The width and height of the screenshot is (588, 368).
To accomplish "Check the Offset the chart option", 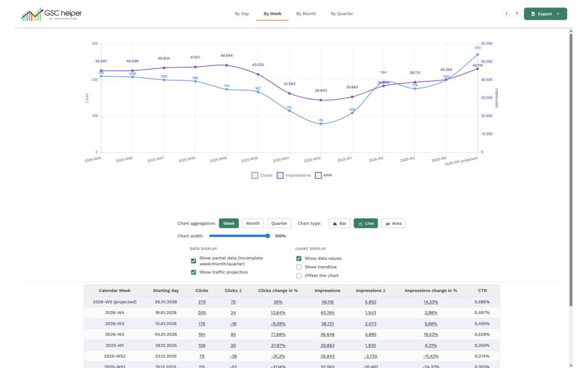I will 299,275.
